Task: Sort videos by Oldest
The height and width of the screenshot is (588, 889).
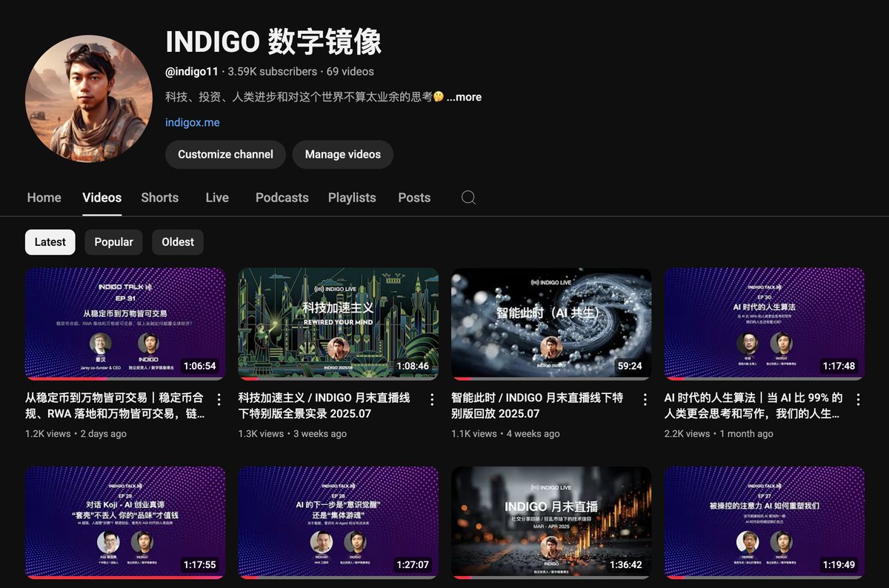Action: click(x=178, y=242)
